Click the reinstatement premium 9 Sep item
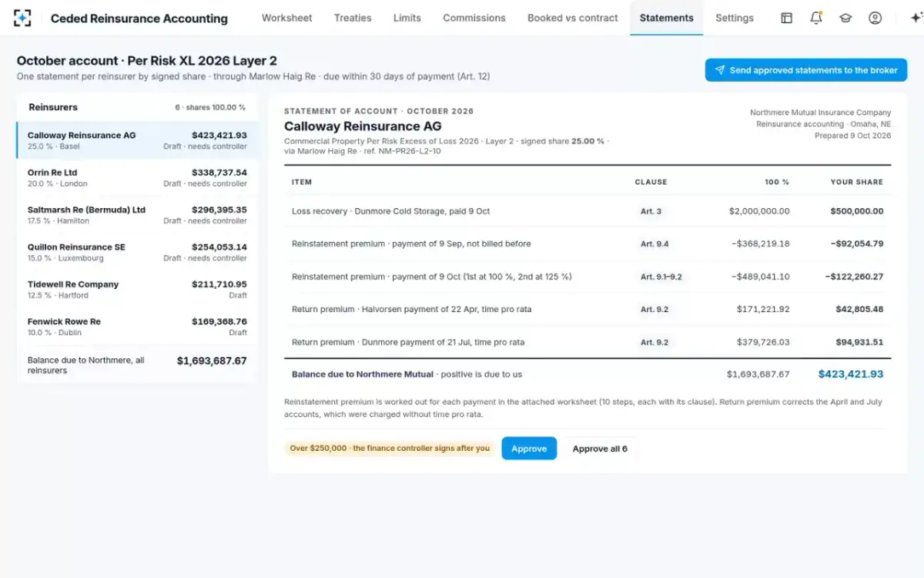This screenshot has width=924, height=578. coord(411,244)
